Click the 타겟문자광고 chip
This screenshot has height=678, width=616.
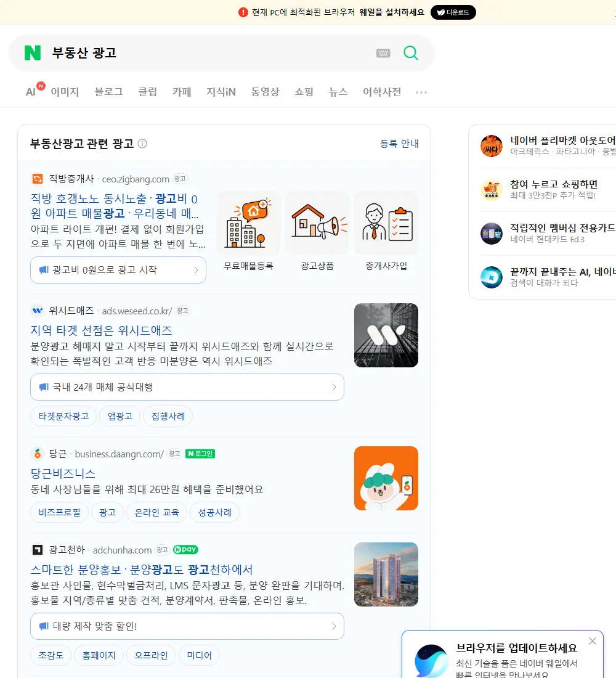[x=63, y=416]
